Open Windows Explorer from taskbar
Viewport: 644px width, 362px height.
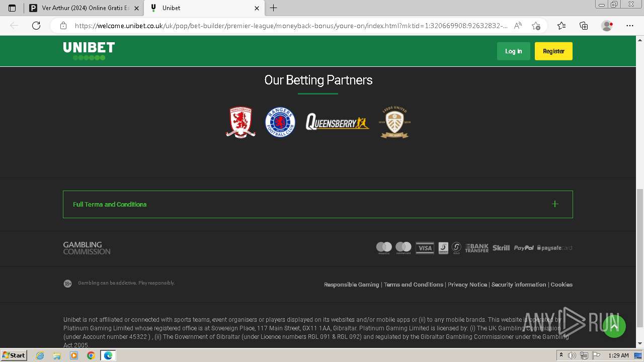[x=57, y=355]
